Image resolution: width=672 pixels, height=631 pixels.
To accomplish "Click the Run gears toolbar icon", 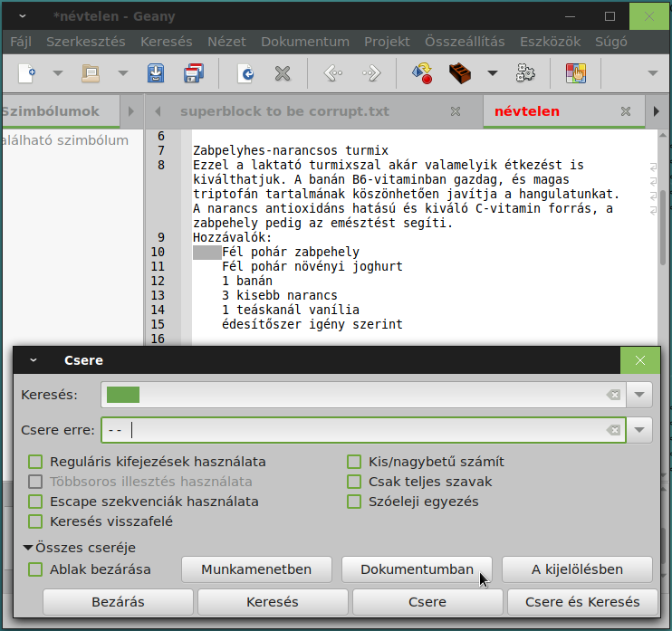I will (525, 73).
